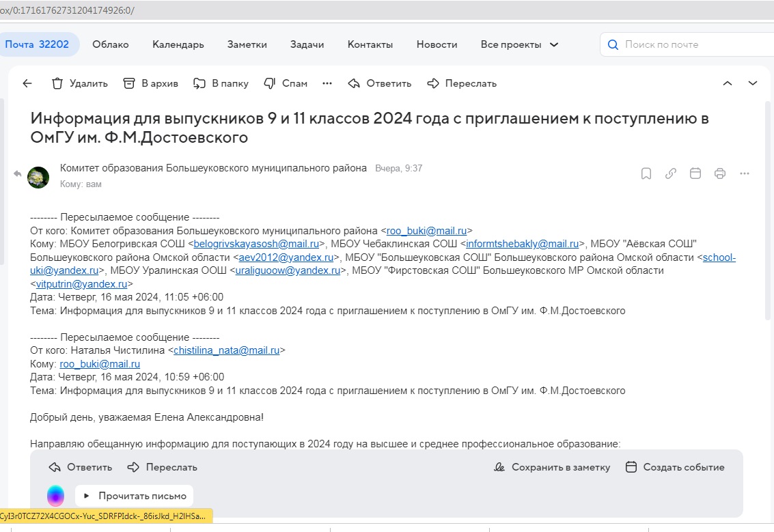Open the Заметки tab

point(247,44)
